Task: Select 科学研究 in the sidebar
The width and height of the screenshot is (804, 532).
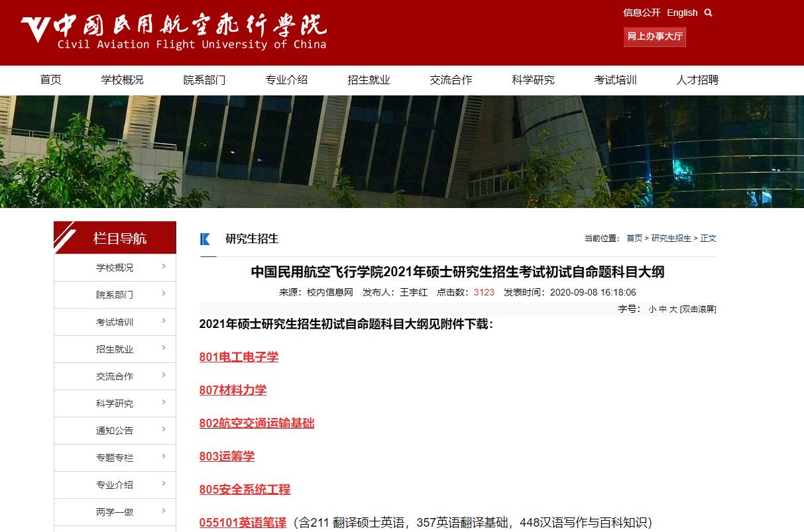Action: coord(115,403)
